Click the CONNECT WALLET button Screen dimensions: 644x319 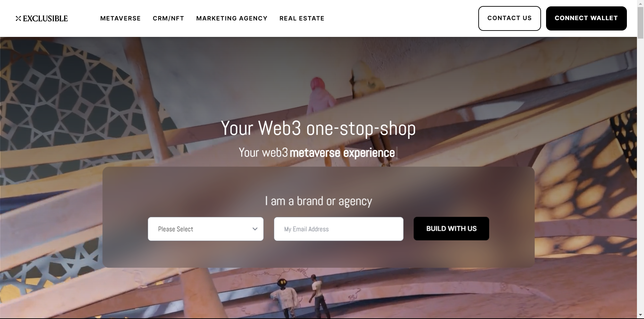coord(586,18)
